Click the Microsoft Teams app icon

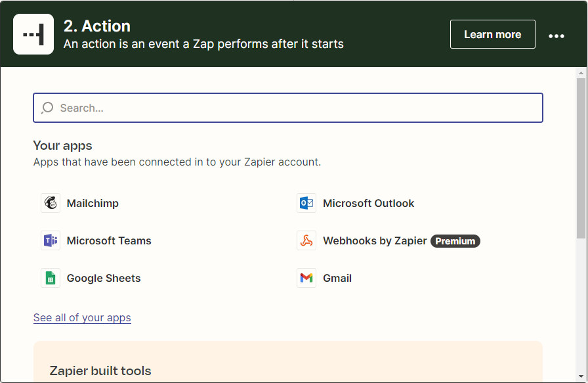[x=51, y=240]
